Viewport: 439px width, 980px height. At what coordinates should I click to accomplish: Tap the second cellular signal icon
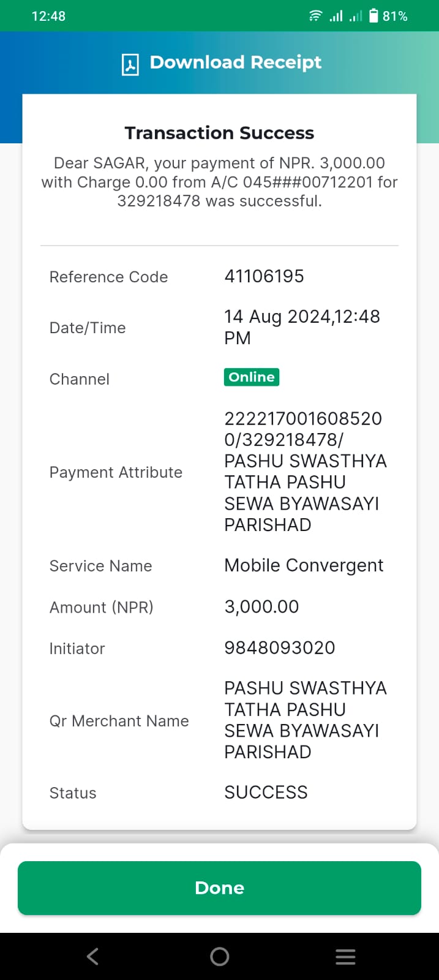coord(356,16)
